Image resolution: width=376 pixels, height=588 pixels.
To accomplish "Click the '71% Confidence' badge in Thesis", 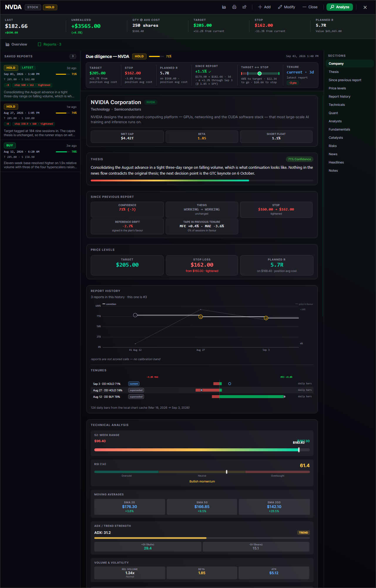I will [x=299, y=159].
